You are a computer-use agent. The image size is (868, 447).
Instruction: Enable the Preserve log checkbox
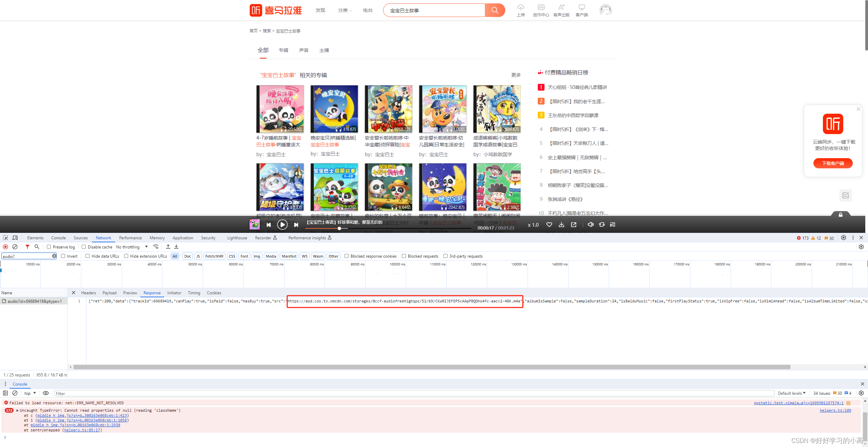pyautogui.click(x=49, y=247)
